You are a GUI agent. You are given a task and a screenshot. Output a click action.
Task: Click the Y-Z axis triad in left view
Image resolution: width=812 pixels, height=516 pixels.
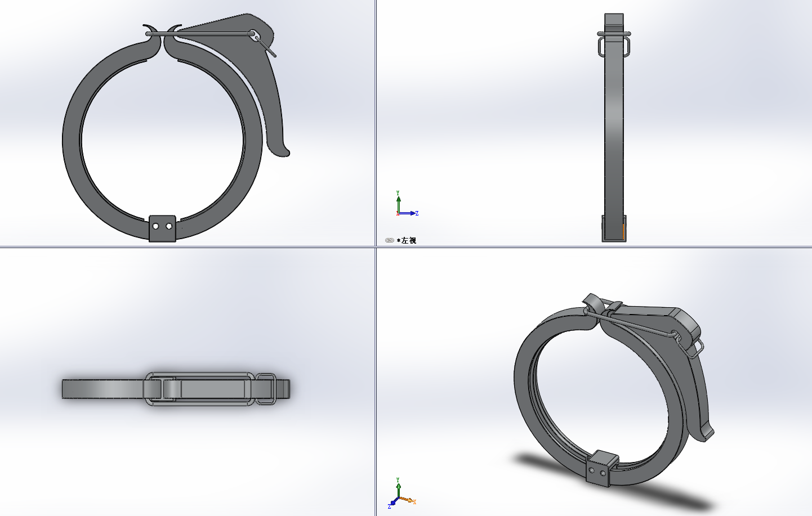click(x=407, y=204)
